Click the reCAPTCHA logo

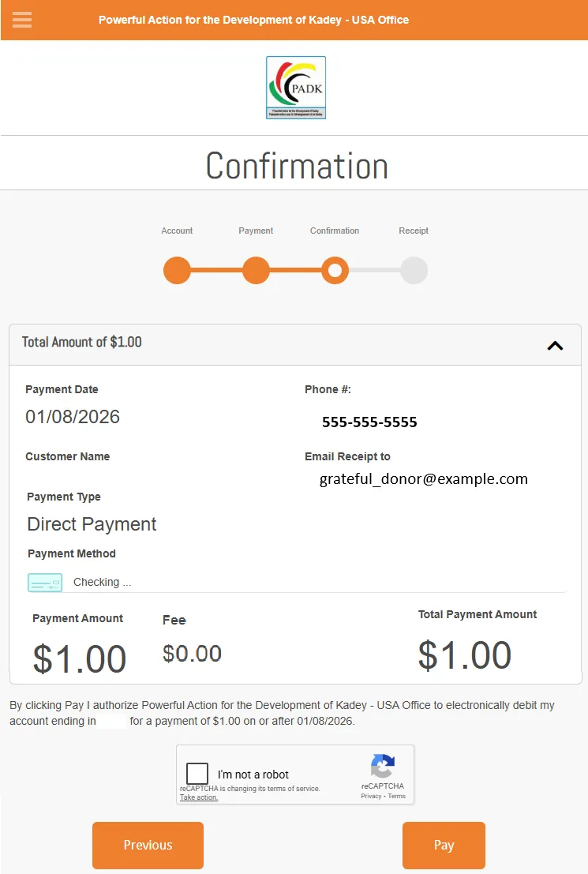point(383,767)
